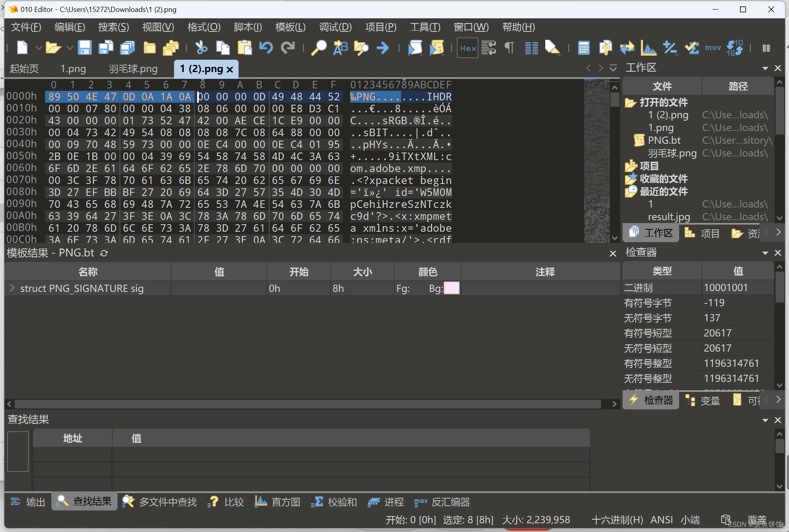789x532 pixels.
Task: Open the 工作区 panel dropdown arrow
Action: point(765,68)
